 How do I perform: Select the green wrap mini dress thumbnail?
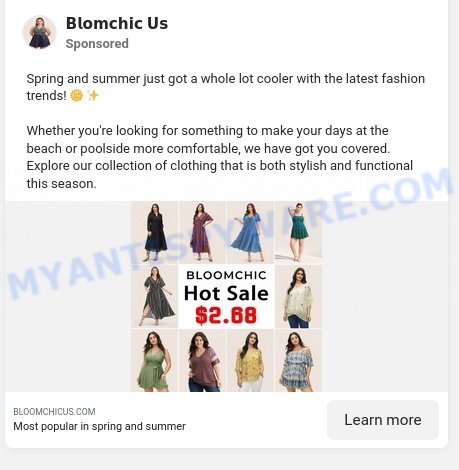(x=155, y=361)
